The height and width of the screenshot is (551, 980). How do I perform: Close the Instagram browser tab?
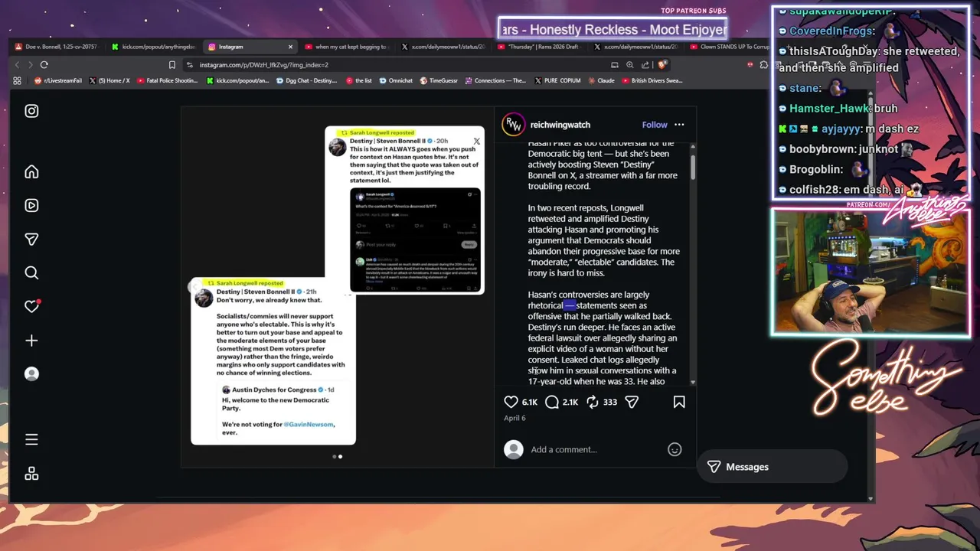coord(290,47)
